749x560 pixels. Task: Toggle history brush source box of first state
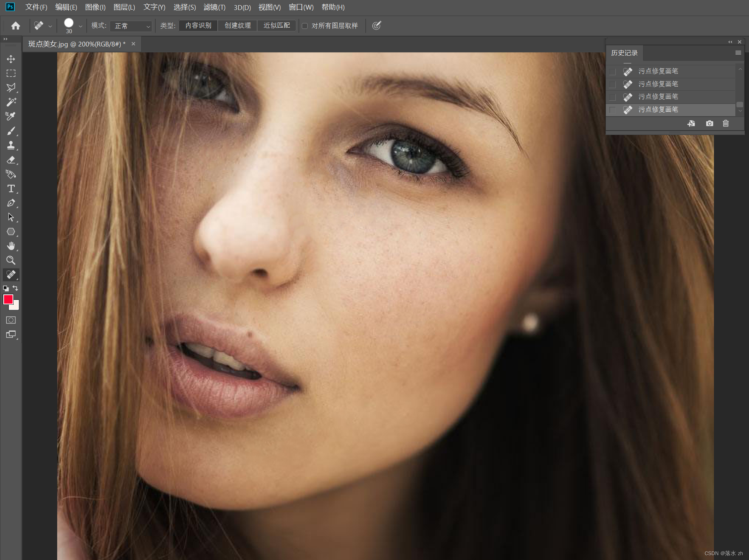612,72
